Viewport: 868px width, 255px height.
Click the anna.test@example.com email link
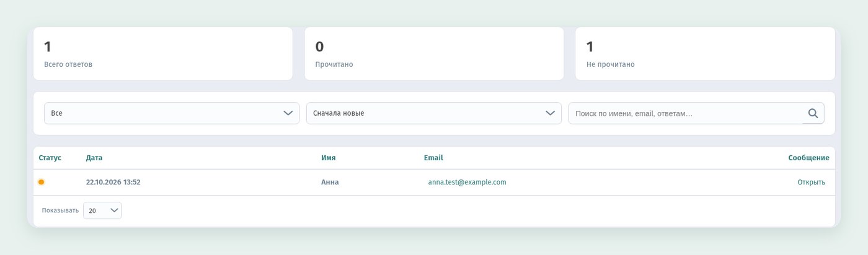(467, 182)
